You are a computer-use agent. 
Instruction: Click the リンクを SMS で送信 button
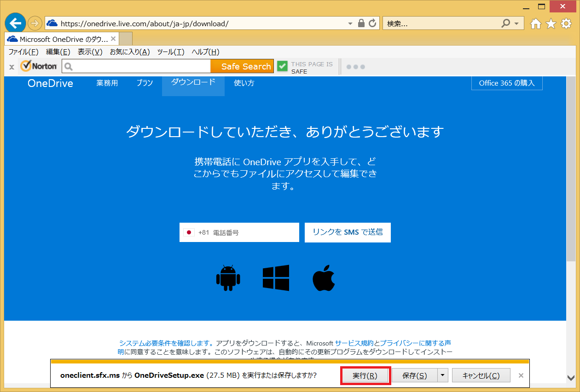coord(348,232)
